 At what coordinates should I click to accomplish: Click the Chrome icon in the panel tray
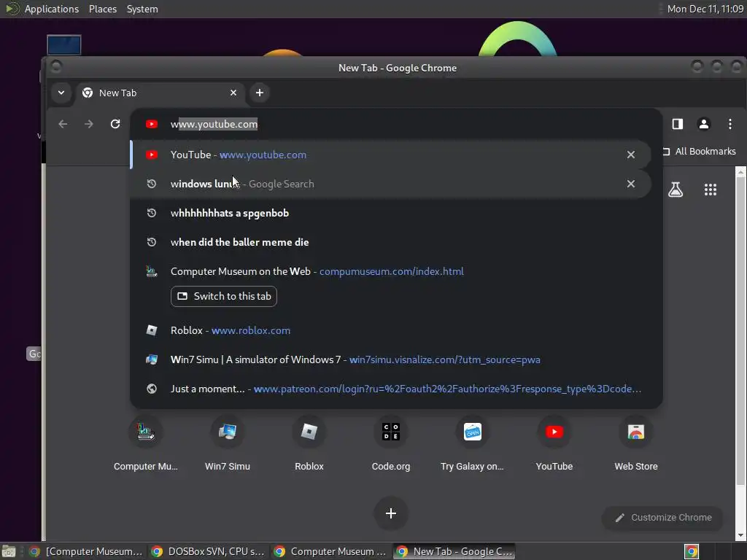[x=692, y=551]
